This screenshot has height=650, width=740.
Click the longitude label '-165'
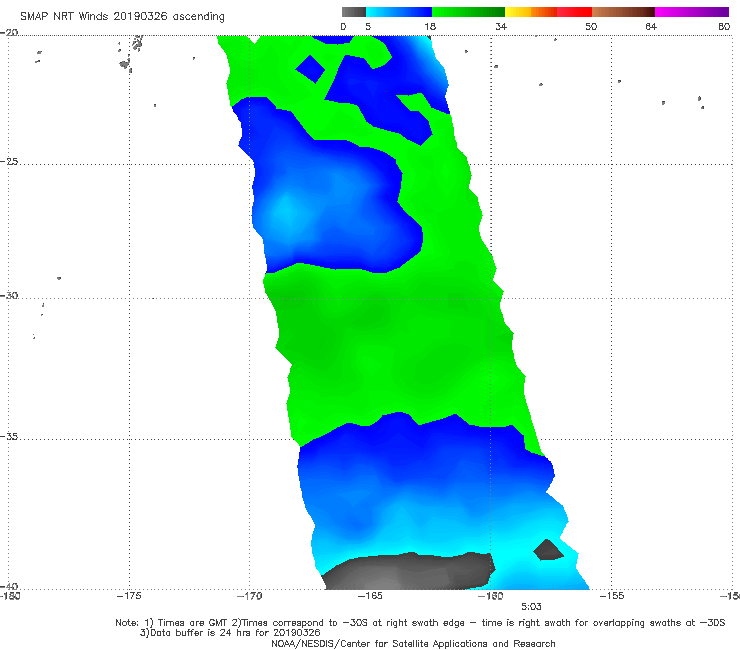pos(370,596)
